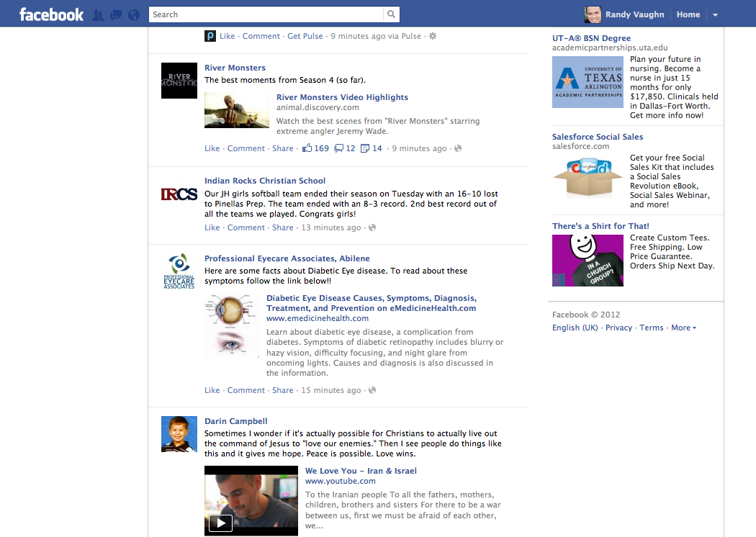The image size is (756, 537).
Task: Open IRCS logo profile picture
Action: point(179,194)
